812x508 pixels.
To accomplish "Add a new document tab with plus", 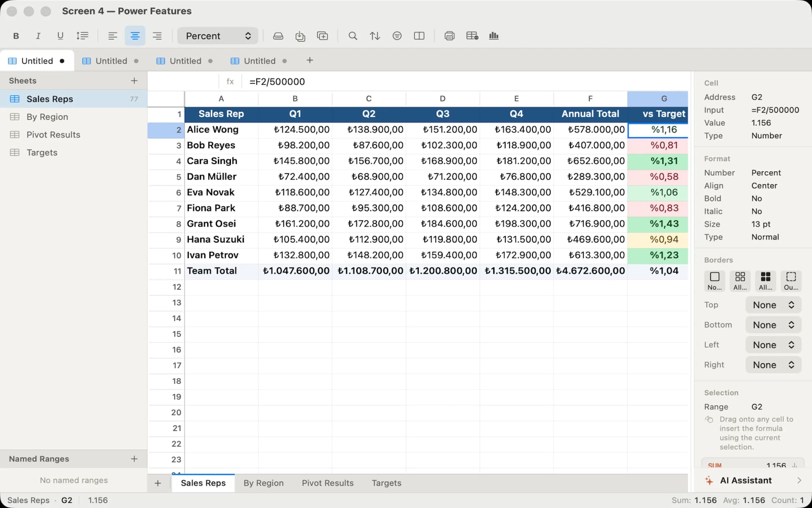I will pos(310,61).
